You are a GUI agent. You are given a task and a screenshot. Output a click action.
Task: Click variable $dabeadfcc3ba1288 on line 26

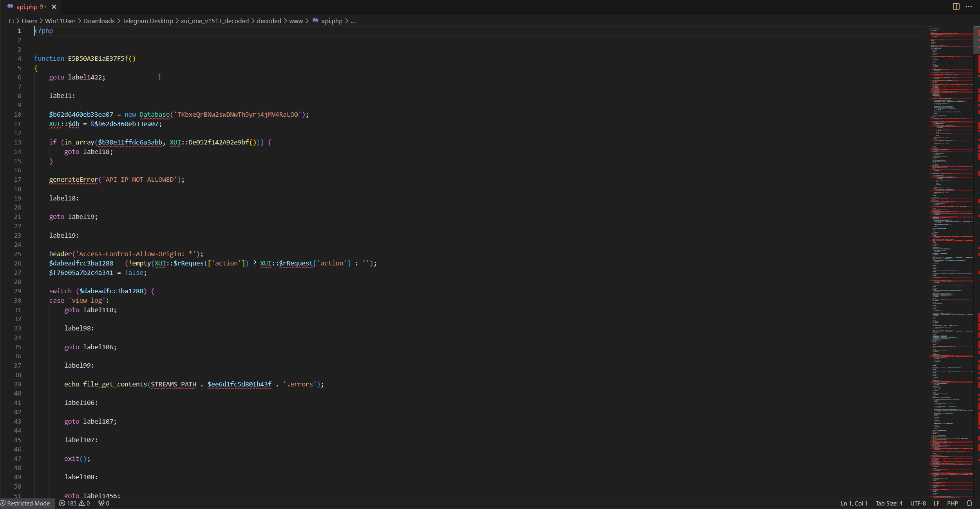(x=81, y=263)
